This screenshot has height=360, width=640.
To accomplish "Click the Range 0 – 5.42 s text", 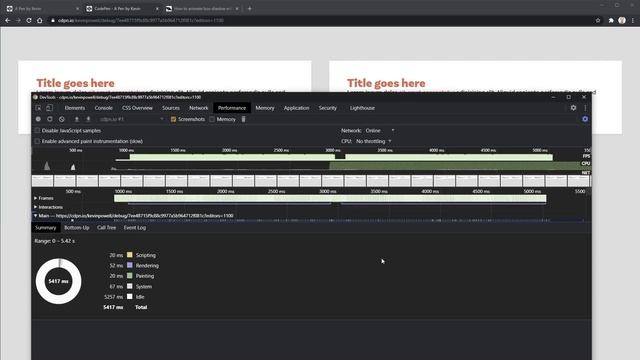I will (55, 241).
